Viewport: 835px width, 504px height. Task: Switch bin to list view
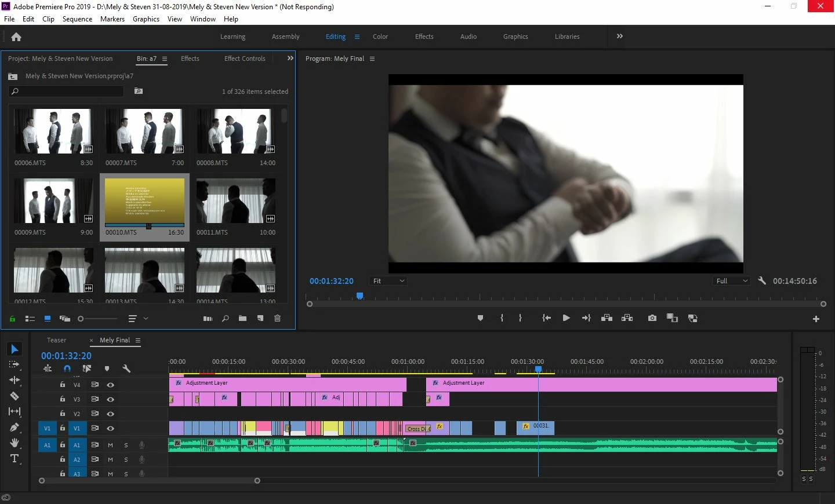30,318
